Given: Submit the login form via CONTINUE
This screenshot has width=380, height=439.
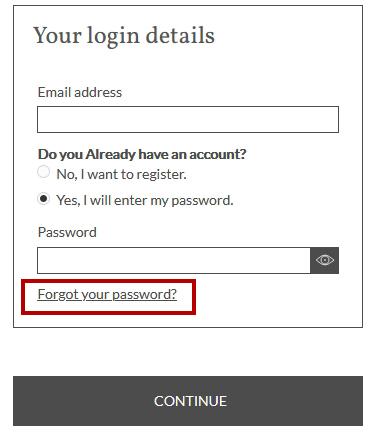Looking at the screenshot, I should (x=188, y=401).
